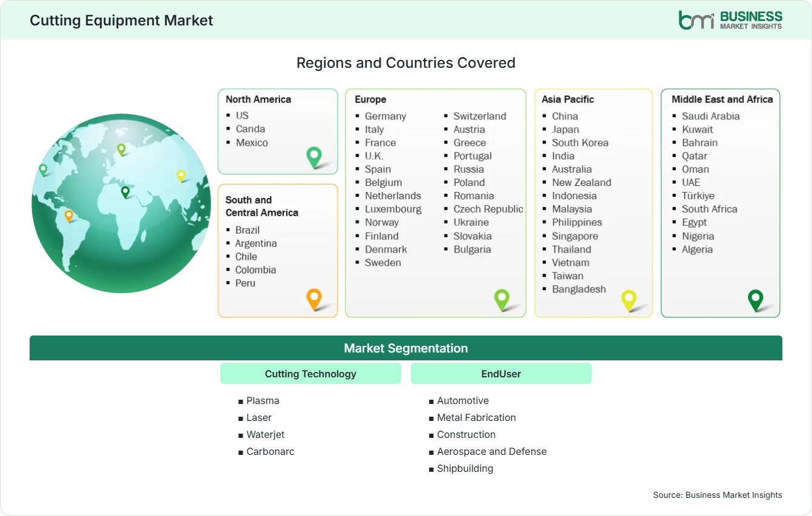Click Shipbuilding under EndUser
This screenshot has height=516, width=812.
pyautogui.click(x=465, y=469)
